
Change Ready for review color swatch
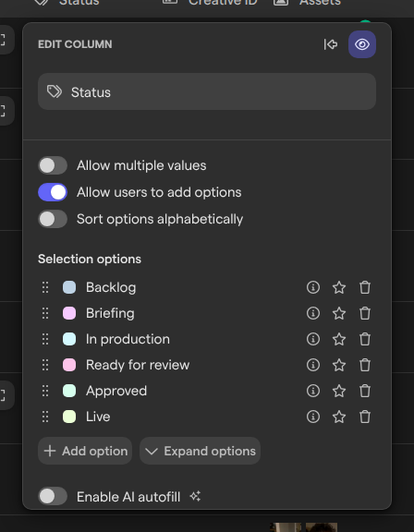click(x=69, y=365)
